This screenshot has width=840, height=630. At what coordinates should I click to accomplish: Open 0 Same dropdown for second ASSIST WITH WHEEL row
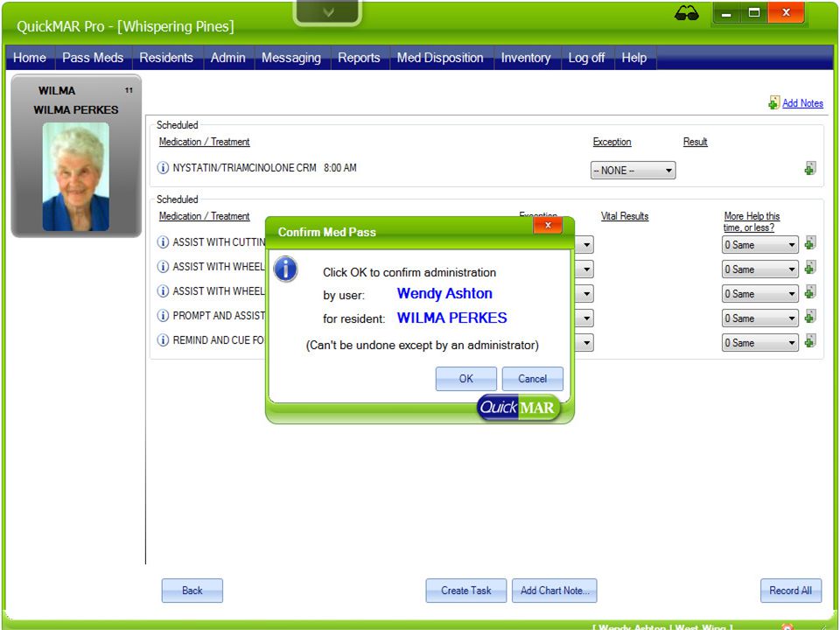coord(759,294)
